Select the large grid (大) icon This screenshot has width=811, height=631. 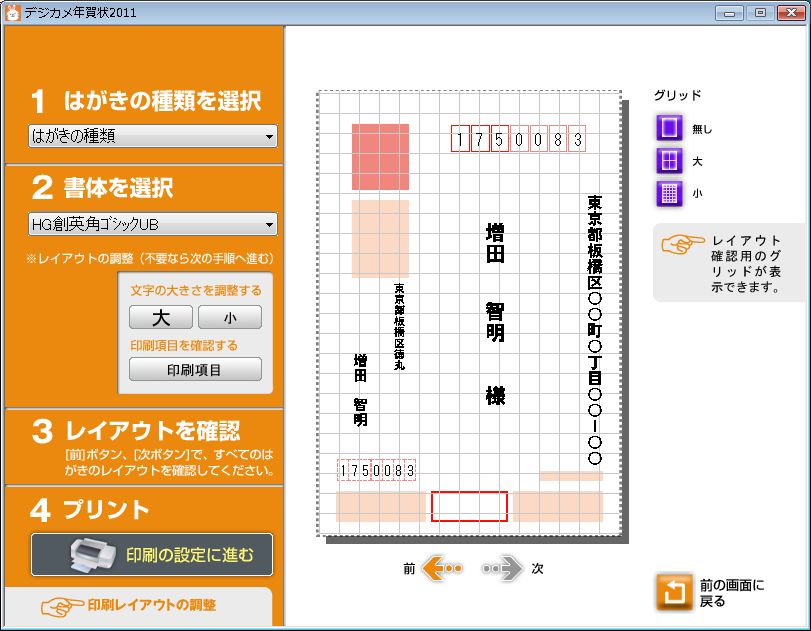(x=668, y=161)
